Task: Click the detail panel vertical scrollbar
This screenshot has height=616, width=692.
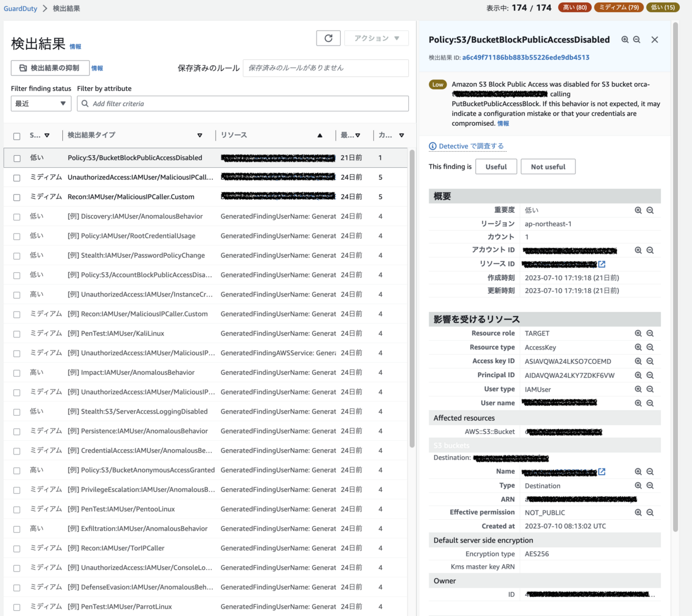Action: (x=675, y=277)
